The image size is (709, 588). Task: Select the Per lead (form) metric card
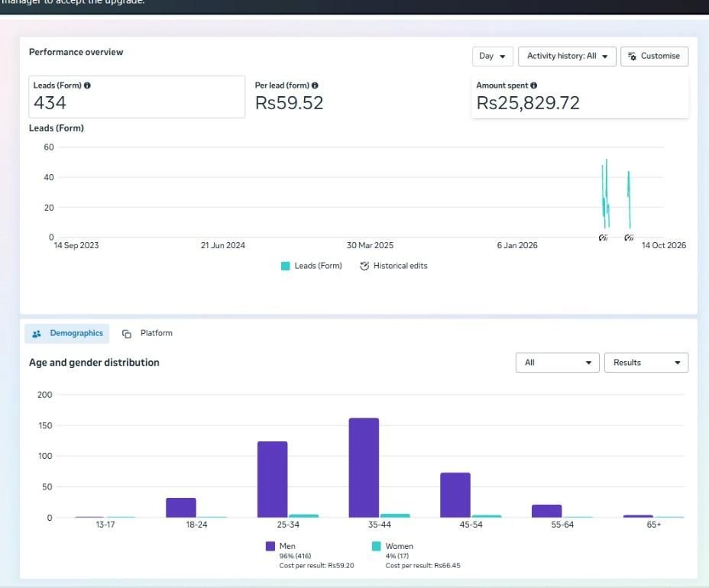358,97
